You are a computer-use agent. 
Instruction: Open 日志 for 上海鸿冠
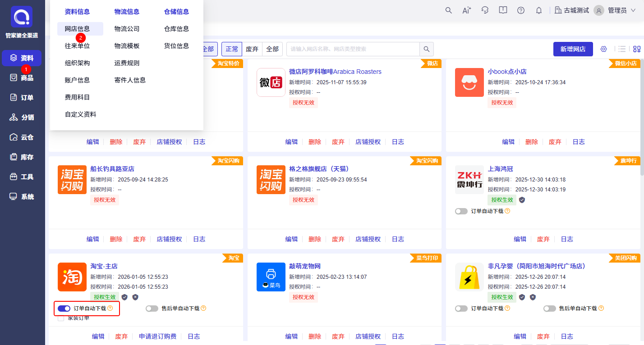[567, 239]
